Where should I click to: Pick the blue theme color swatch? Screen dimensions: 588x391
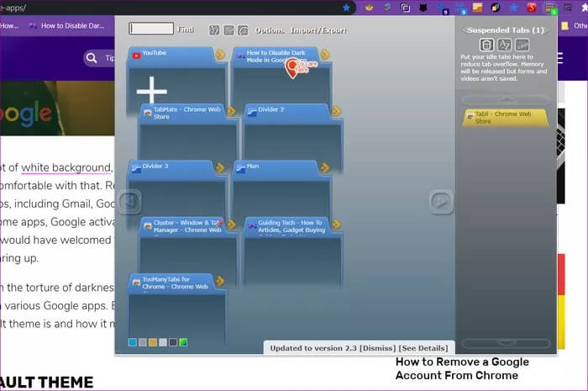pyautogui.click(x=133, y=342)
